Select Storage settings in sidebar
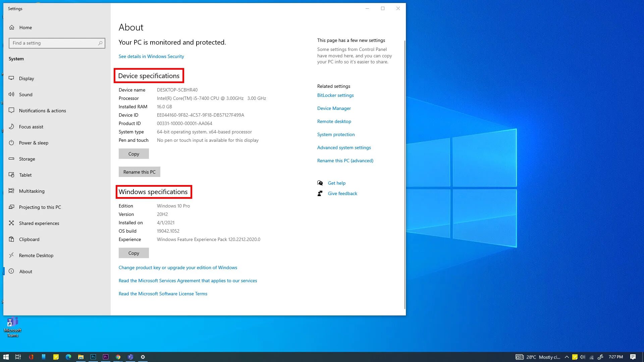The image size is (644, 362). (x=27, y=159)
